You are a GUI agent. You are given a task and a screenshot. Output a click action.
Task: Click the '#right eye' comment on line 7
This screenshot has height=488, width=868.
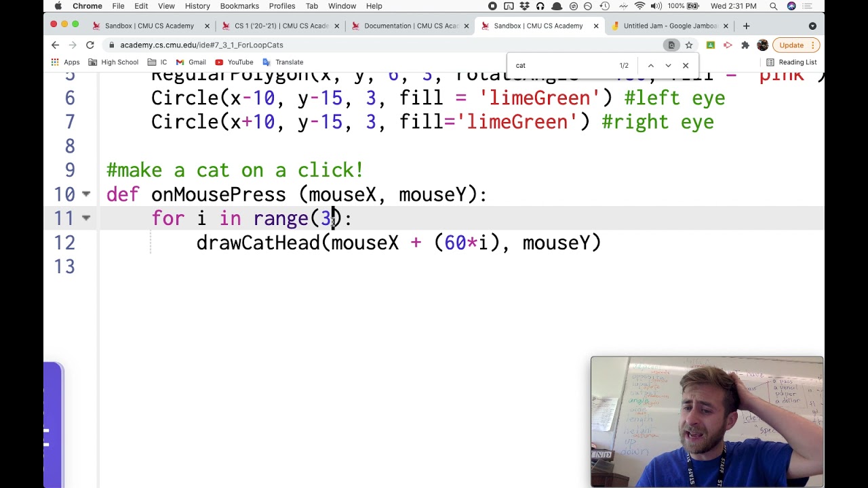[658, 122]
